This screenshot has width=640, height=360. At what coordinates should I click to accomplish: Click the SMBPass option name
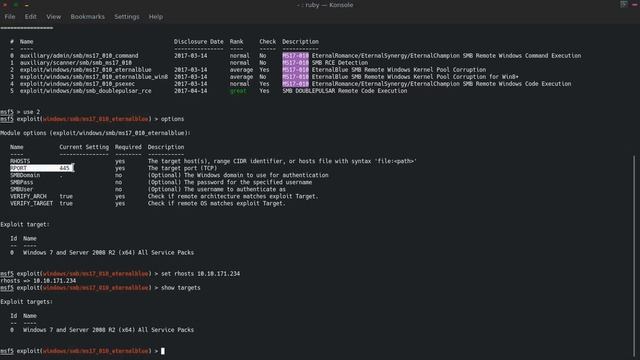(22, 182)
